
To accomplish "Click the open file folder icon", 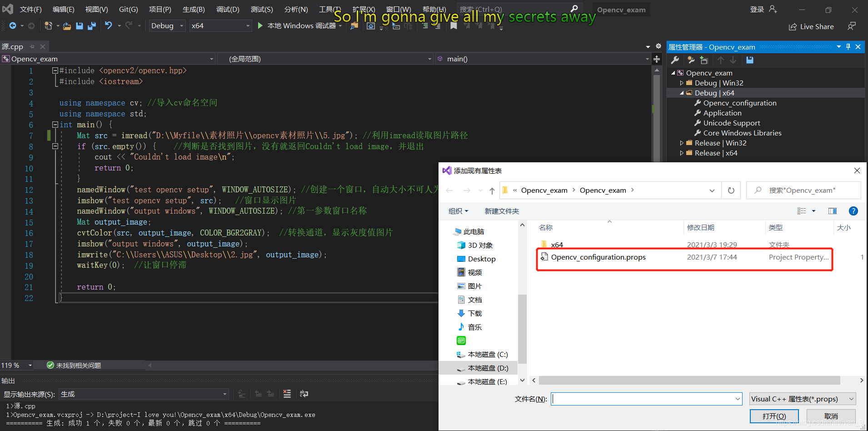I will (x=67, y=26).
